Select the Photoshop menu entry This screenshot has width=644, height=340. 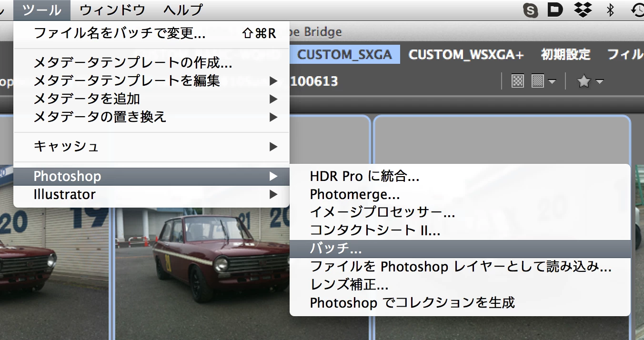coord(151,176)
